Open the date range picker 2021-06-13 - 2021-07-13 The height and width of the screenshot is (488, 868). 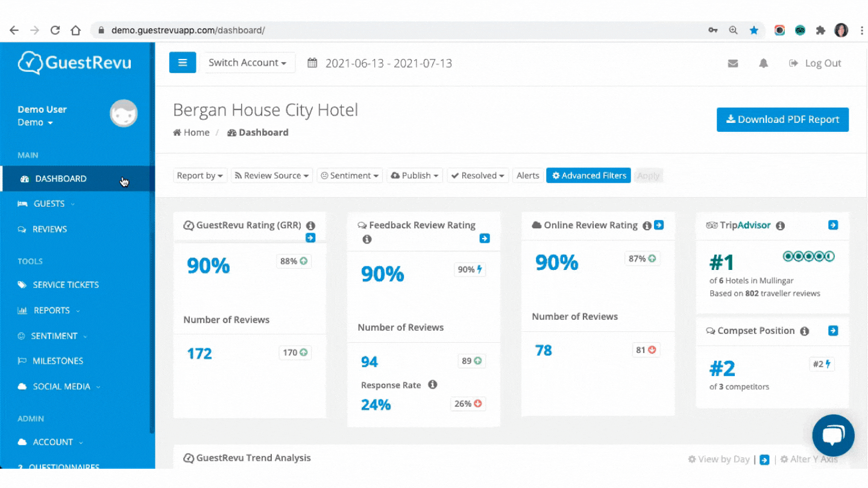pyautogui.click(x=380, y=63)
